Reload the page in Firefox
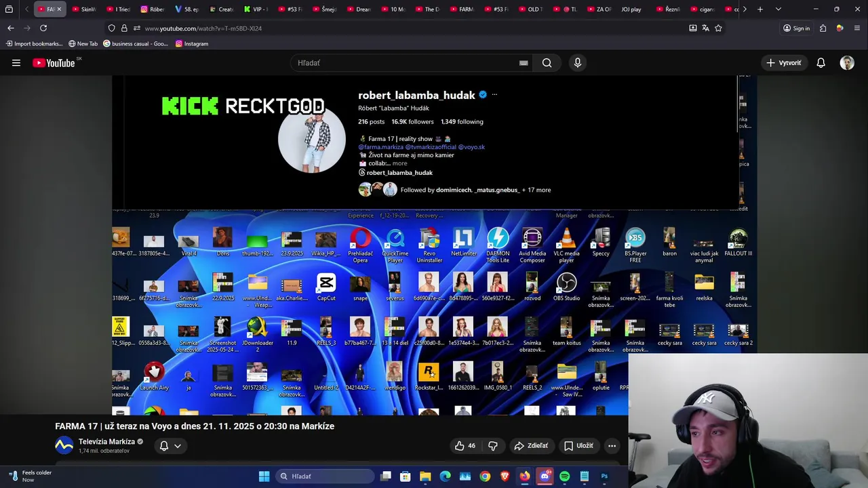 pyautogui.click(x=43, y=28)
